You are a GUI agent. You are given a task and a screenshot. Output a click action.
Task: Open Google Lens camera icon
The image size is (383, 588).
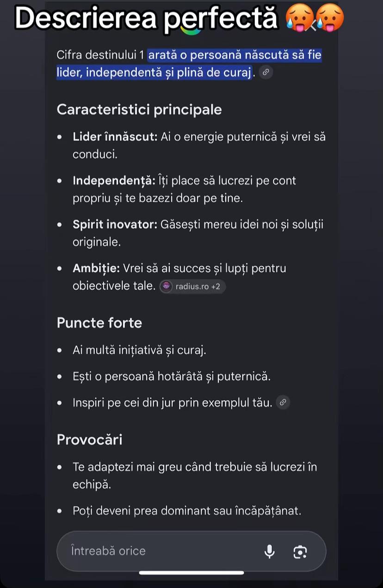point(300,552)
